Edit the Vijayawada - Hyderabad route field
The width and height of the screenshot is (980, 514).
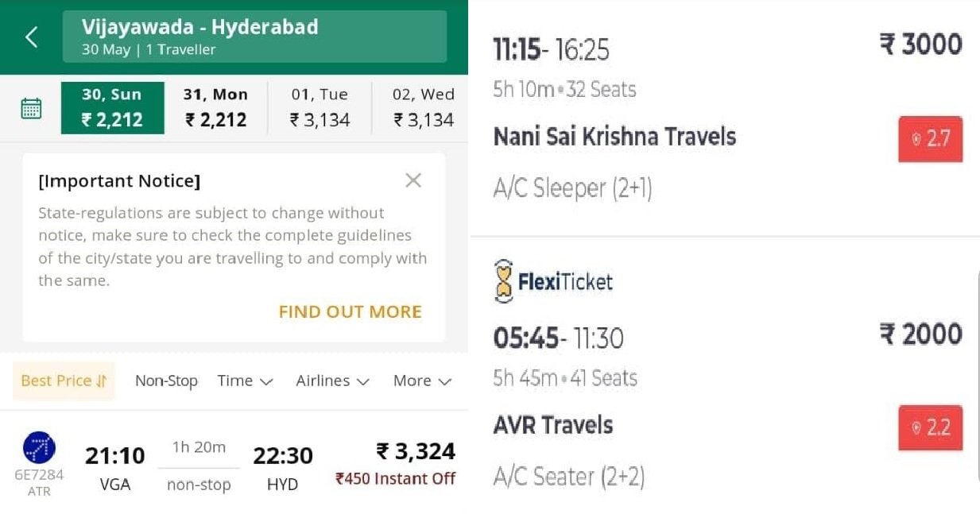point(254,37)
